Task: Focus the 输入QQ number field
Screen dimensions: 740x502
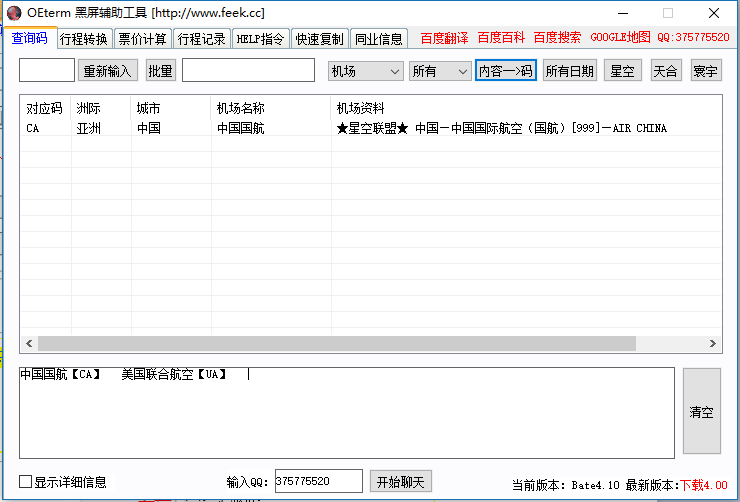Action: click(319, 481)
